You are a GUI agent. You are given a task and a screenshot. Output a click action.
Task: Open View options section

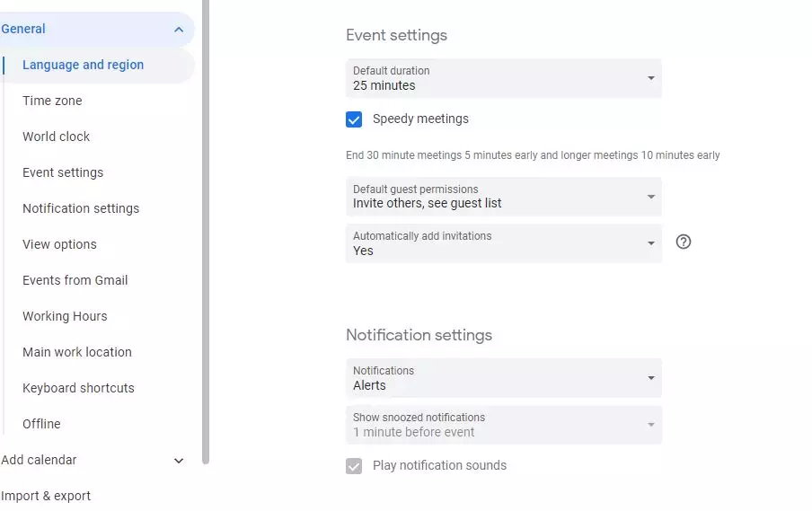click(x=59, y=245)
